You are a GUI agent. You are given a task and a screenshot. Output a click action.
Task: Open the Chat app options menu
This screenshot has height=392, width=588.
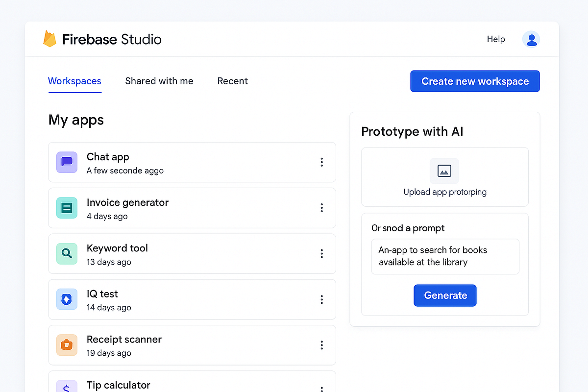(x=322, y=162)
